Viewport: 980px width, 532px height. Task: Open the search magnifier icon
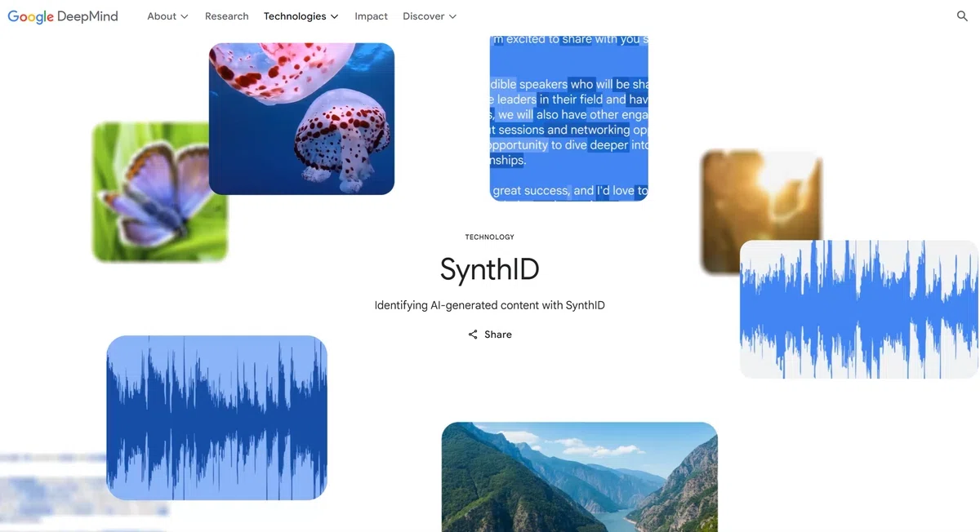click(x=962, y=16)
